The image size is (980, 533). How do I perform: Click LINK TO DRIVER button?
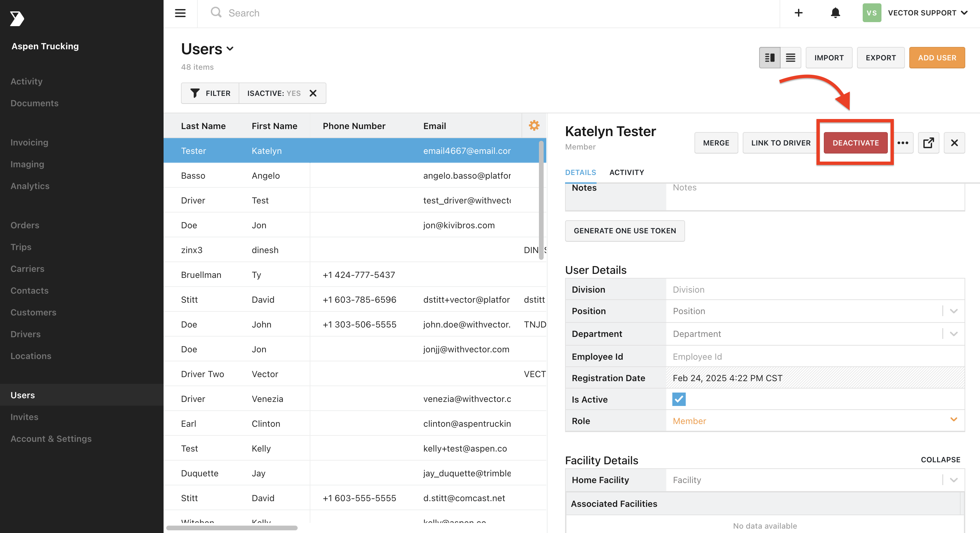tap(781, 143)
